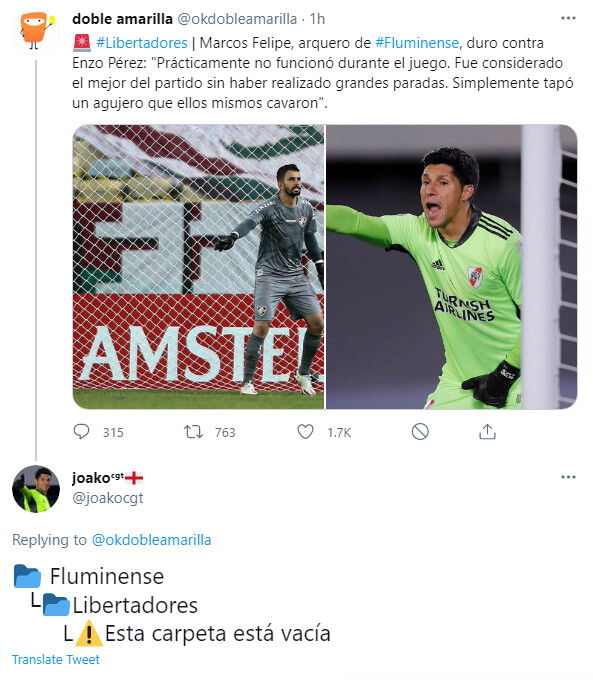Open the left photo with Amstel banner

[x=198, y=267]
